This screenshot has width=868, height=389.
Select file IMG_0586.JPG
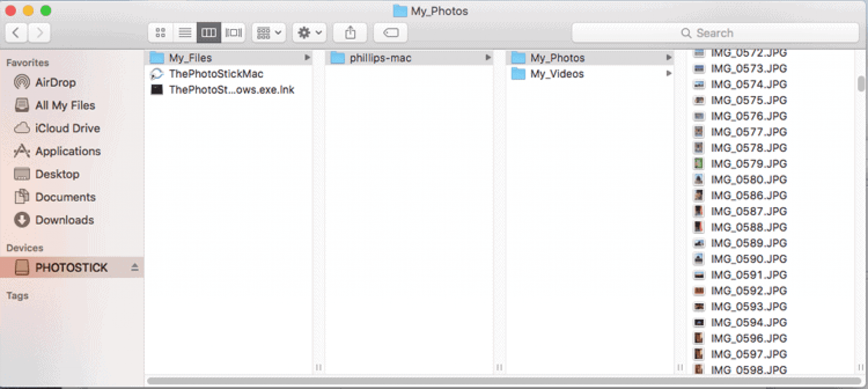coord(748,195)
